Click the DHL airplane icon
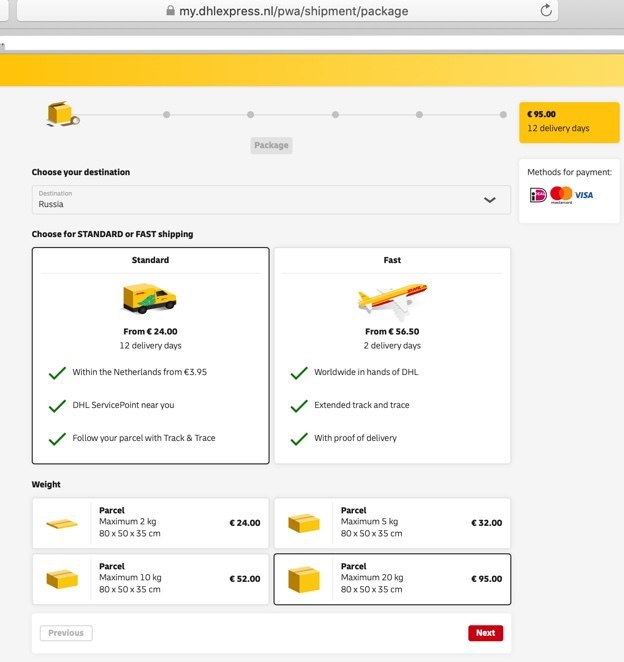 coord(392,300)
